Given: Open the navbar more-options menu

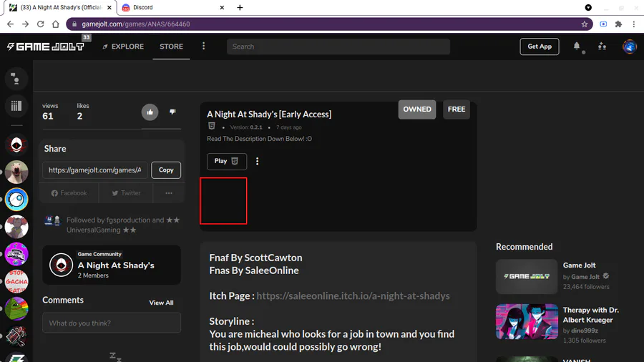Looking at the screenshot, I should point(203,46).
